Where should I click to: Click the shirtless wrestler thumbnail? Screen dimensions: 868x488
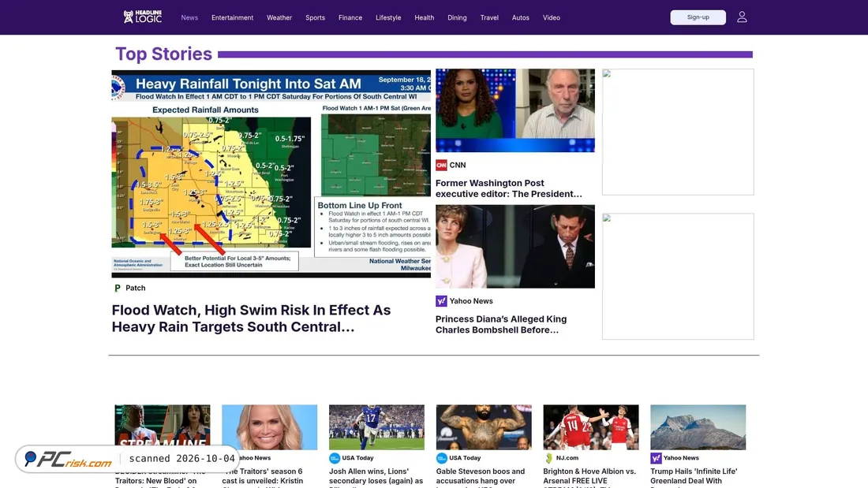484,427
